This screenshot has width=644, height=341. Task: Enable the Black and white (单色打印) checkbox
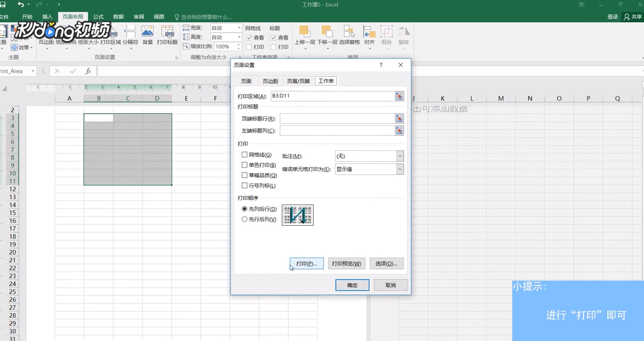point(245,165)
